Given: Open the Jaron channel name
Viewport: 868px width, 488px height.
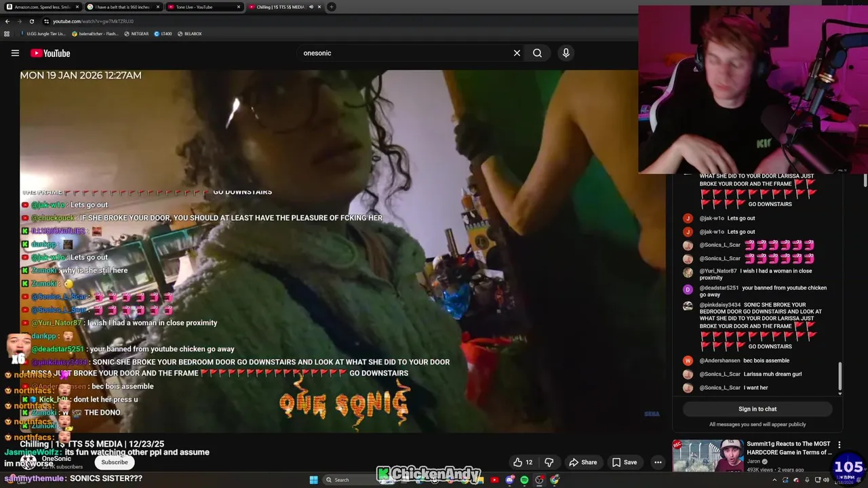Looking at the screenshot, I should tap(753, 462).
